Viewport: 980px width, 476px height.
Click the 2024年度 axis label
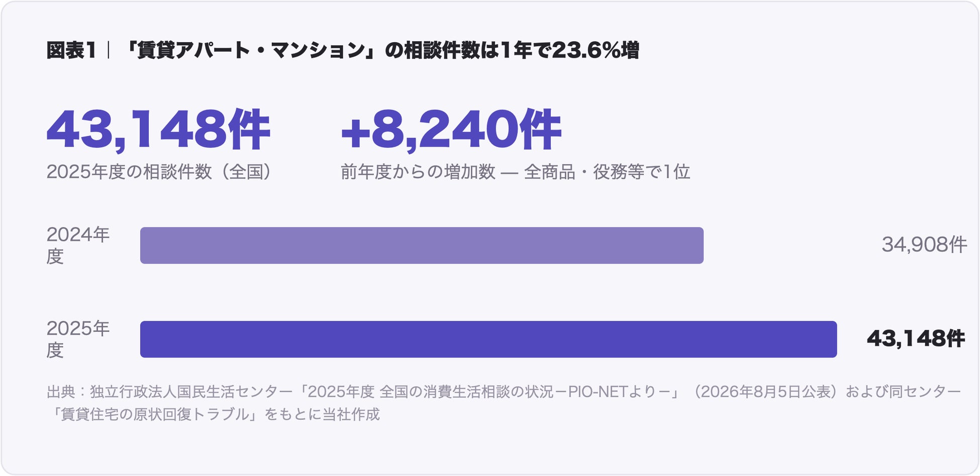(78, 245)
